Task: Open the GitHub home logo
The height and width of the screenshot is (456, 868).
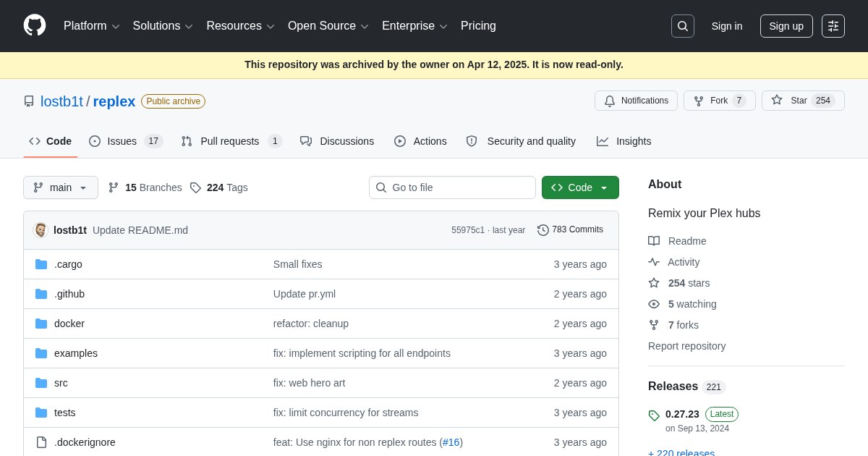Action: point(35,25)
